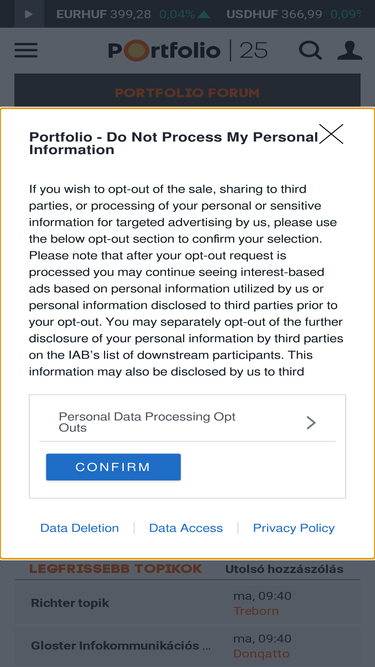
Task: Click the blue CONFIRM button
Action: click(x=113, y=467)
